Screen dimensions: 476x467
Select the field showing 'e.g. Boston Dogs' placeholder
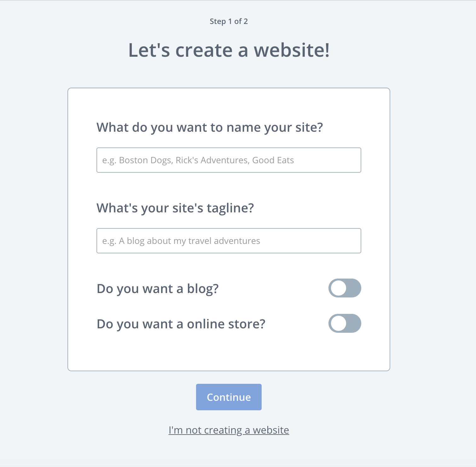[229, 160]
